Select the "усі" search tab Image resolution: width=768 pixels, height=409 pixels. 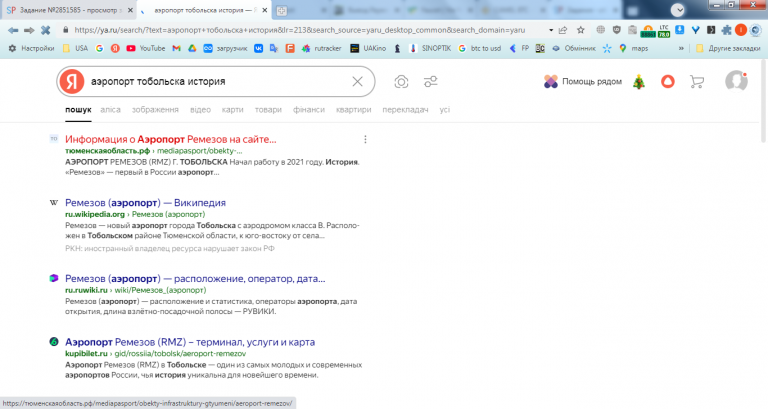[444, 110]
